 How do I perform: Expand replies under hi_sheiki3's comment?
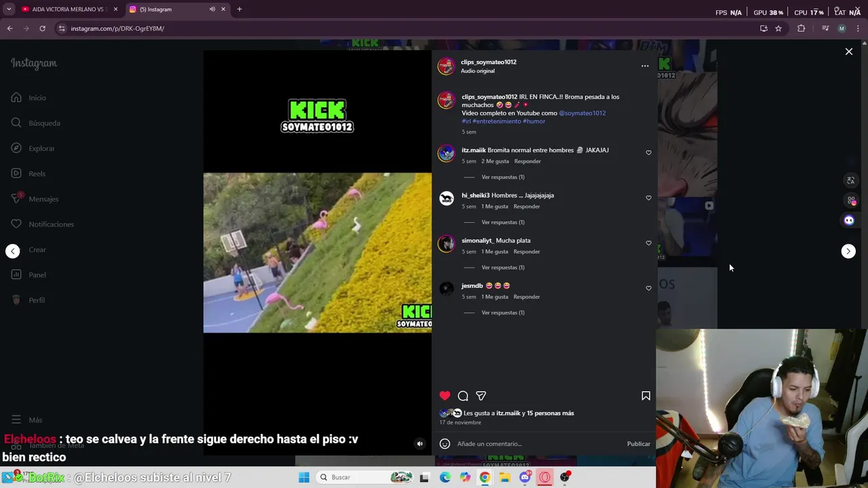coord(502,222)
